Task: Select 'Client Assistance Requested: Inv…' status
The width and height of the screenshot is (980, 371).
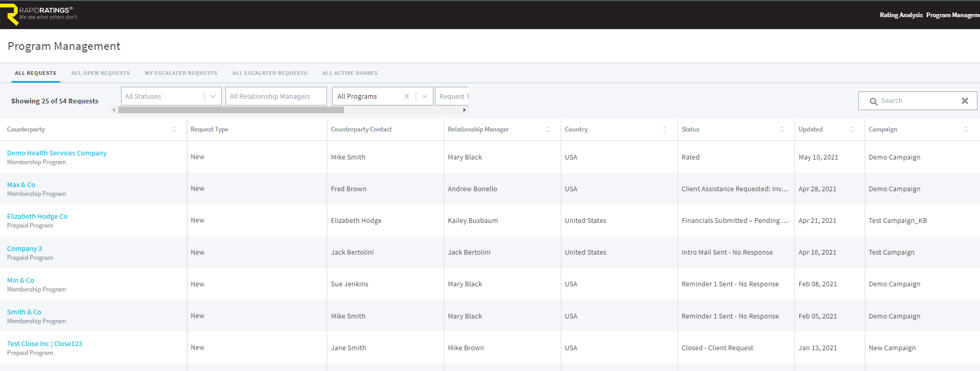Action: (735, 189)
